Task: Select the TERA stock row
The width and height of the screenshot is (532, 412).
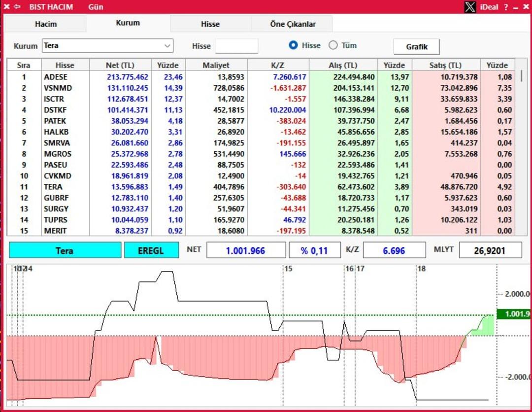Action: [x=261, y=187]
